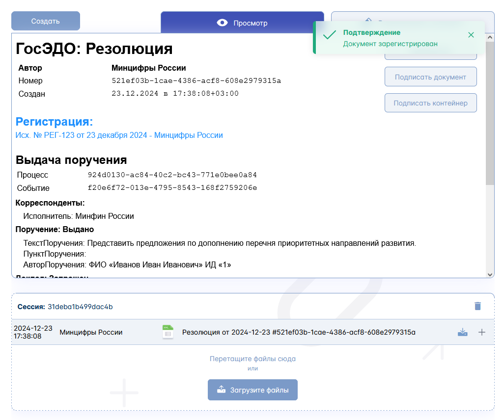
Task: Click the eye icon in Просмотр tab
Action: point(222,23)
